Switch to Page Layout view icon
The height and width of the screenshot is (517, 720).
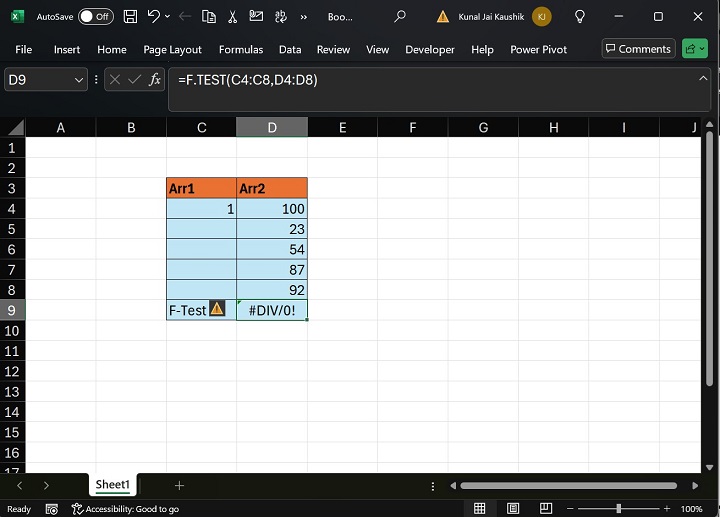(513, 508)
